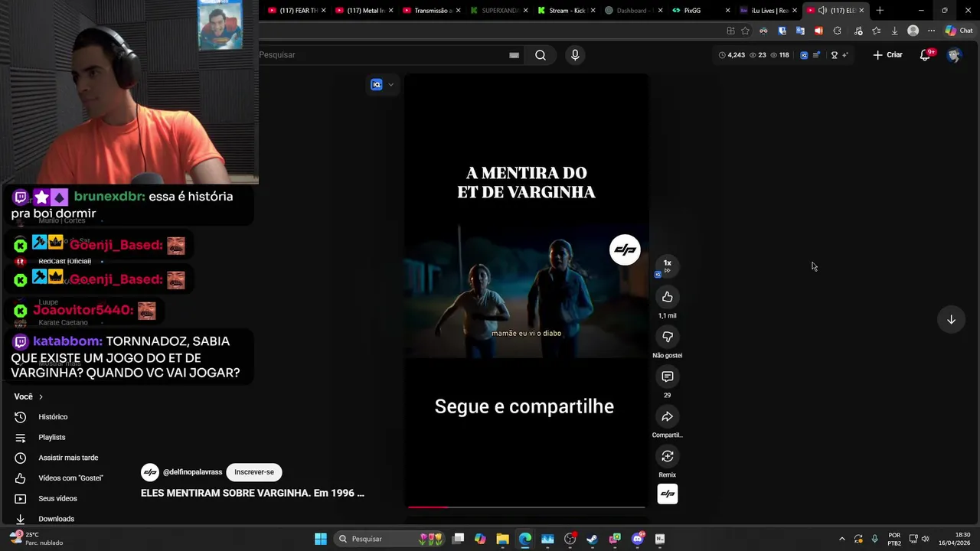This screenshot has width=980, height=551.
Task: Expand the IQ extension dropdown beside video
Action: pos(390,85)
